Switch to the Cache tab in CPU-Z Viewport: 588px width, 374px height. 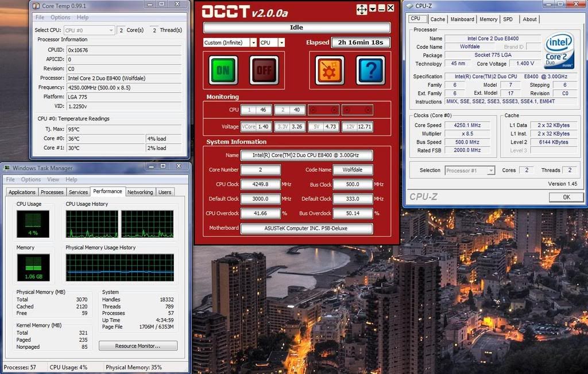click(x=438, y=20)
